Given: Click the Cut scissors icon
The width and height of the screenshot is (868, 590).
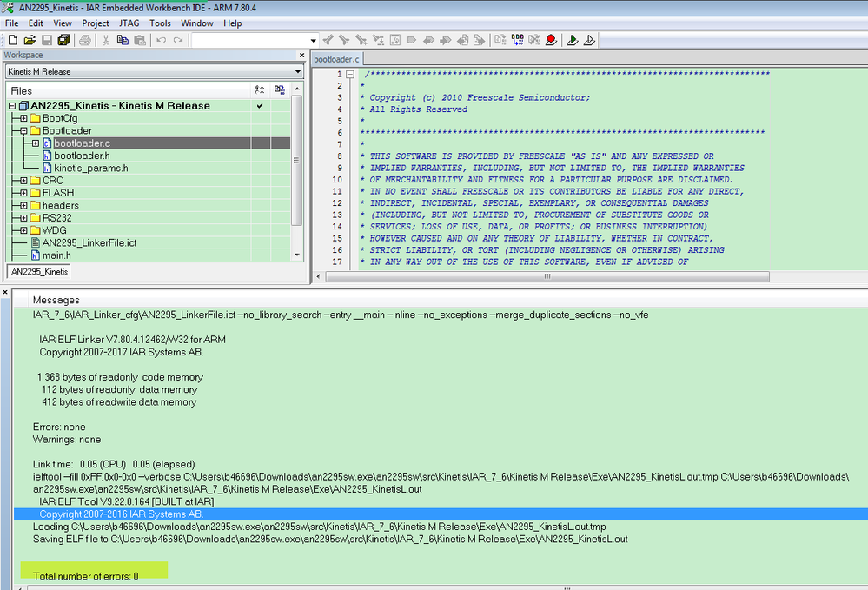Looking at the screenshot, I should click(x=106, y=40).
